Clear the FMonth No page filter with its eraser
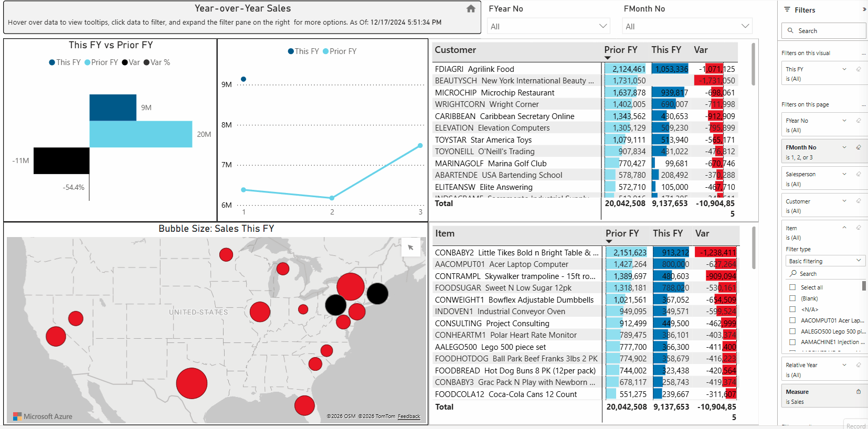The height and width of the screenshot is (429, 868). [x=859, y=147]
